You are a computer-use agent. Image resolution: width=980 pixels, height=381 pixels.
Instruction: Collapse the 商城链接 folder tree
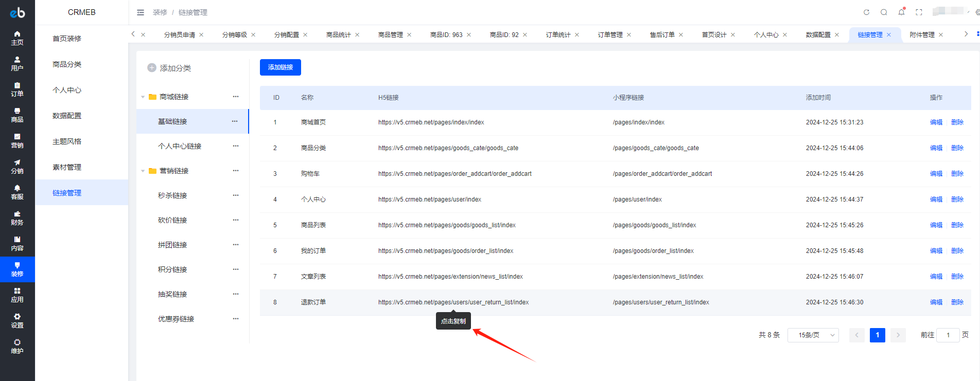(143, 97)
